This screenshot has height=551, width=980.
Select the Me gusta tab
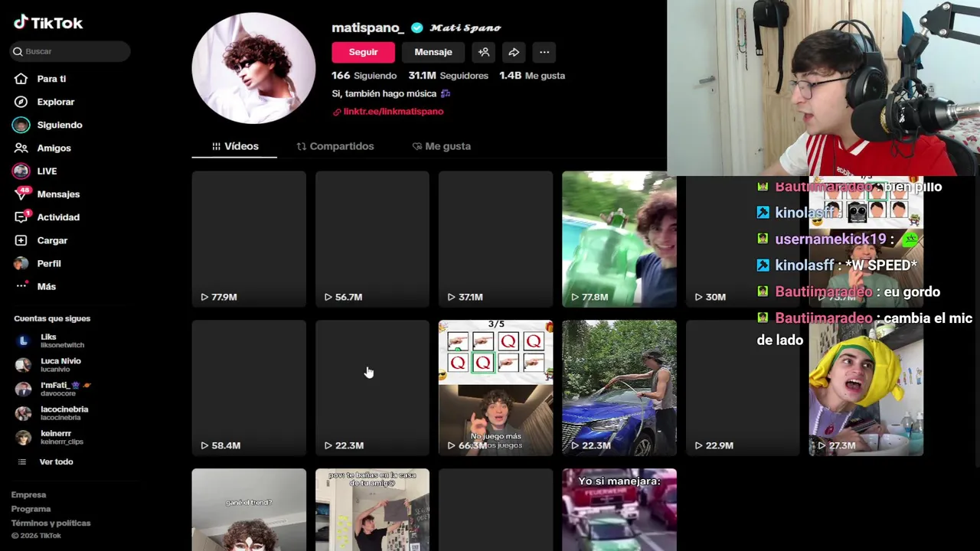(x=442, y=146)
